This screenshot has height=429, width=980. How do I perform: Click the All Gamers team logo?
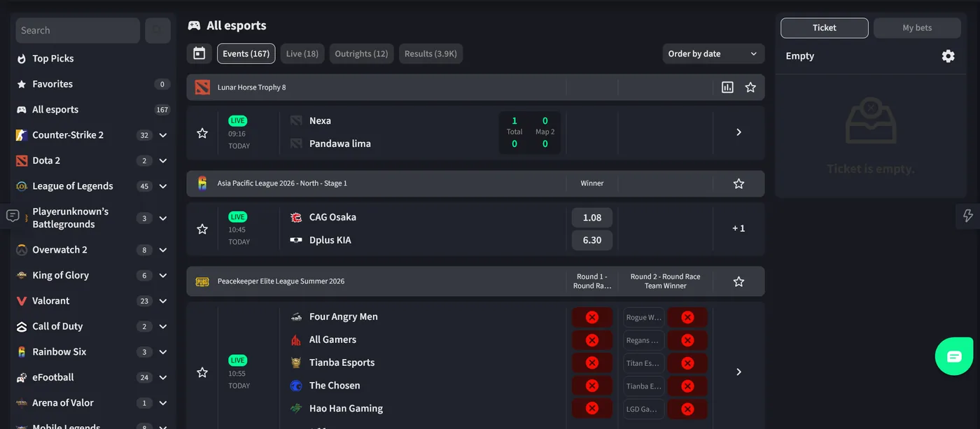click(296, 339)
